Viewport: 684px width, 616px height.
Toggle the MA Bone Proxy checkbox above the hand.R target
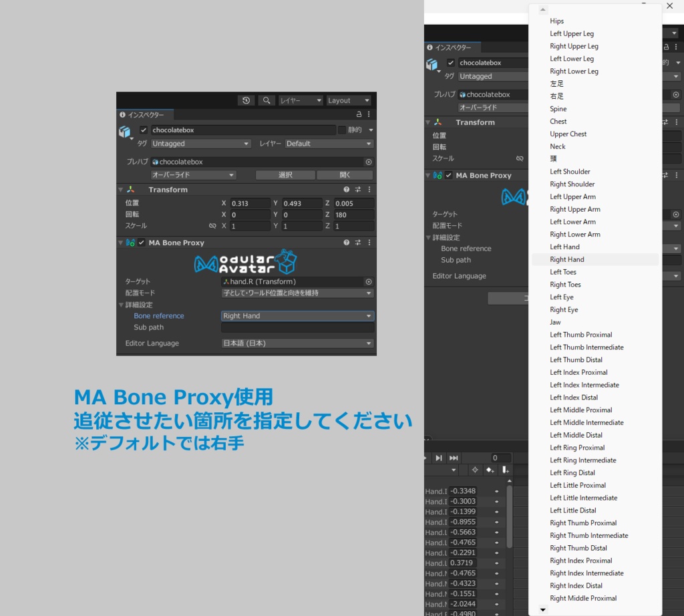point(142,243)
